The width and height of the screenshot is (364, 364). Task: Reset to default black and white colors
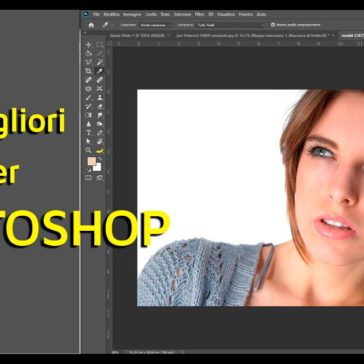[x=89, y=169]
